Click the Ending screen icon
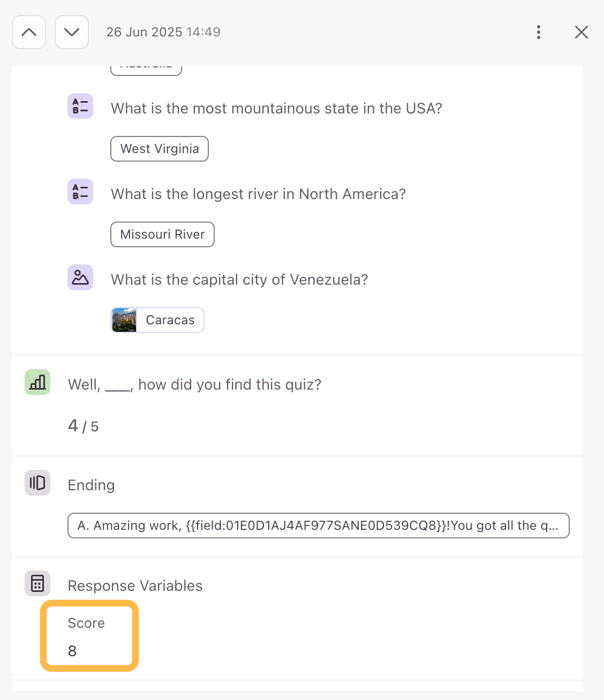This screenshot has width=604, height=700. [37, 483]
